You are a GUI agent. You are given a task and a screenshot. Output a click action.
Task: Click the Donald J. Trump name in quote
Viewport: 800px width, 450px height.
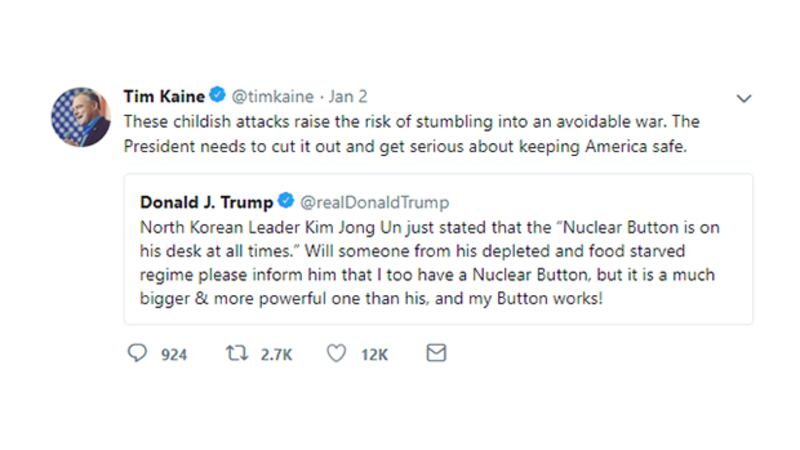(x=206, y=202)
